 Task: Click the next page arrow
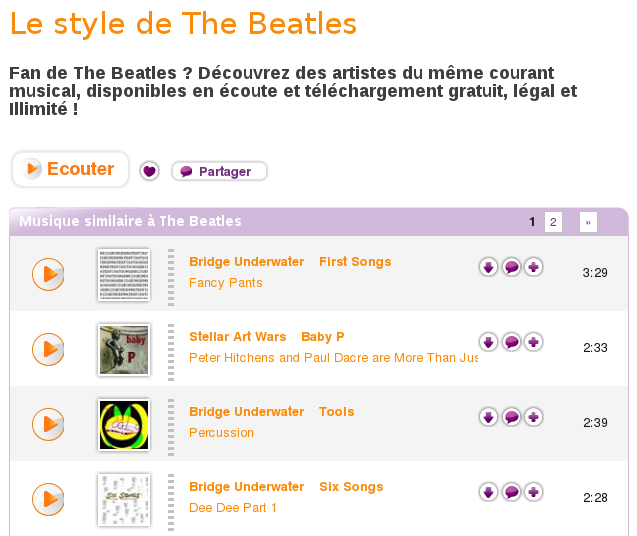tap(588, 222)
